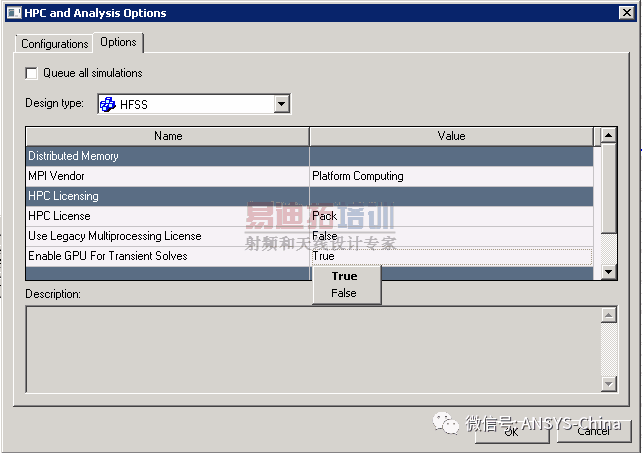Screen dimensions: 642x453
Task: Select the Options tab
Action: (118, 42)
